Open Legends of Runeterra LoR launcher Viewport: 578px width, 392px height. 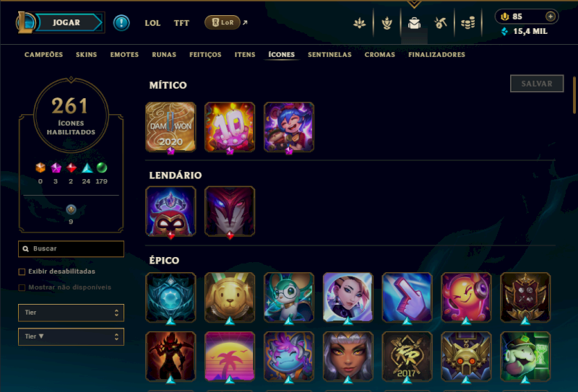pos(223,22)
